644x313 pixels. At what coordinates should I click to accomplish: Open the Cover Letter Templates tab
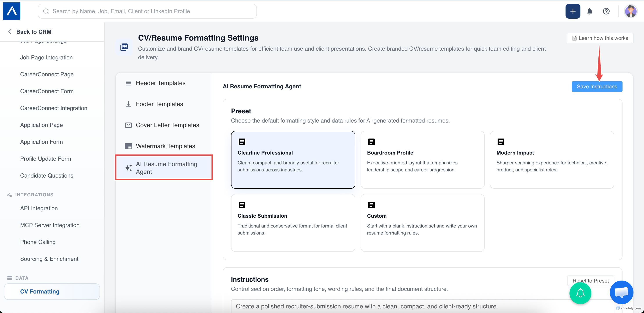(x=164, y=125)
